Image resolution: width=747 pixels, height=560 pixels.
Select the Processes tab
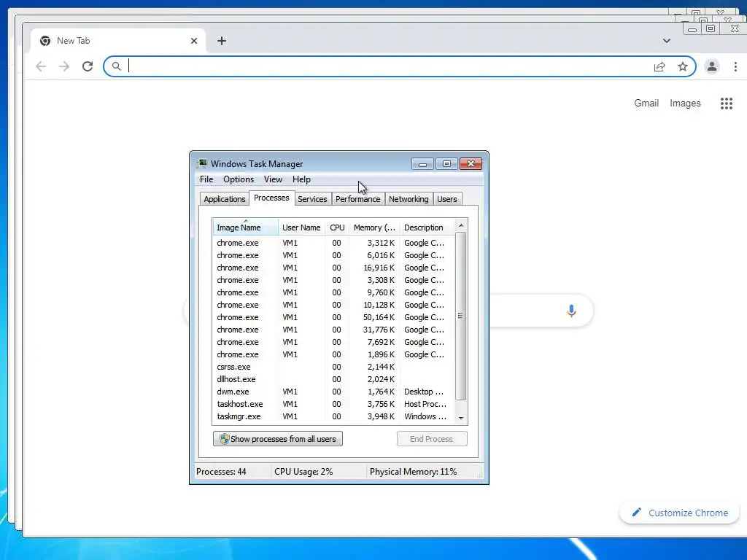(x=271, y=198)
